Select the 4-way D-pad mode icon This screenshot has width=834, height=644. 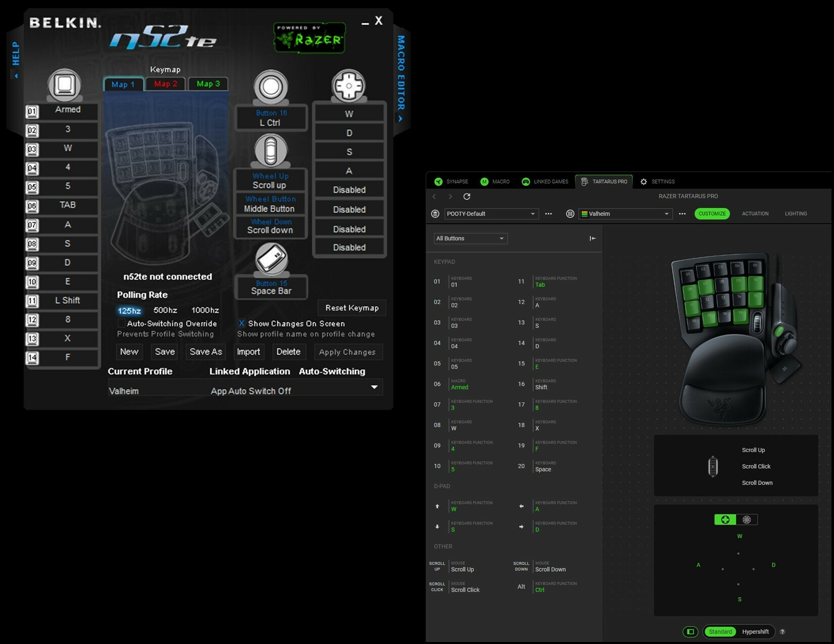pyautogui.click(x=725, y=520)
